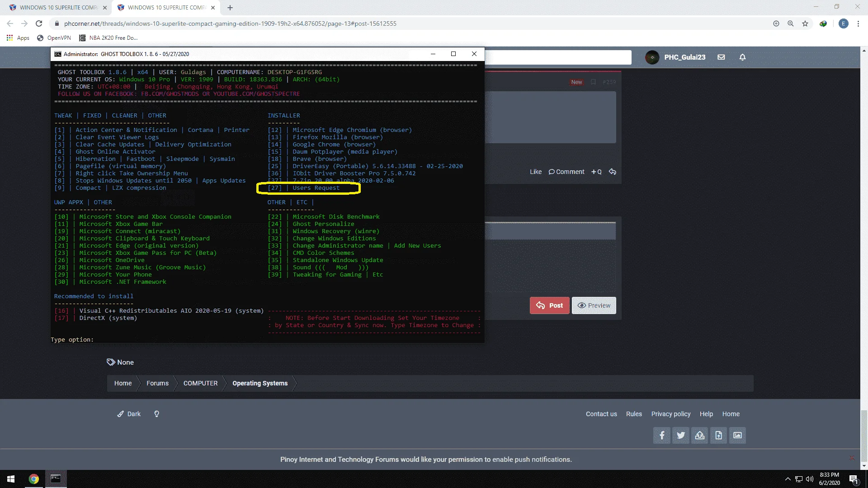This screenshot has width=868, height=488.
Task: Open a new browser tab
Action: tap(230, 8)
